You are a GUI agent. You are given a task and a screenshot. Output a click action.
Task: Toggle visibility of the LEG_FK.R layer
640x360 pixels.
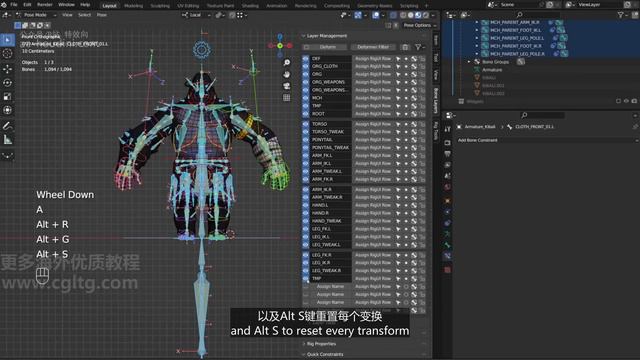pos(306,255)
